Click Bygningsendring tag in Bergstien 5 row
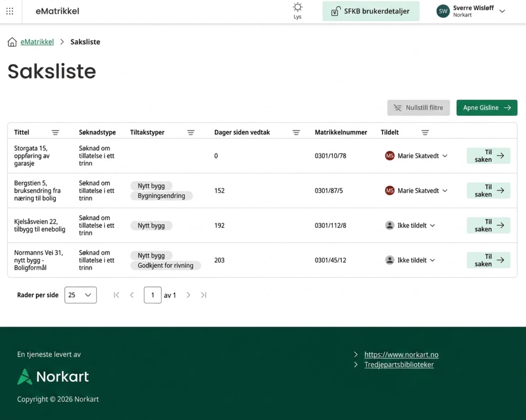The height and width of the screenshot is (420, 526). pos(161,196)
